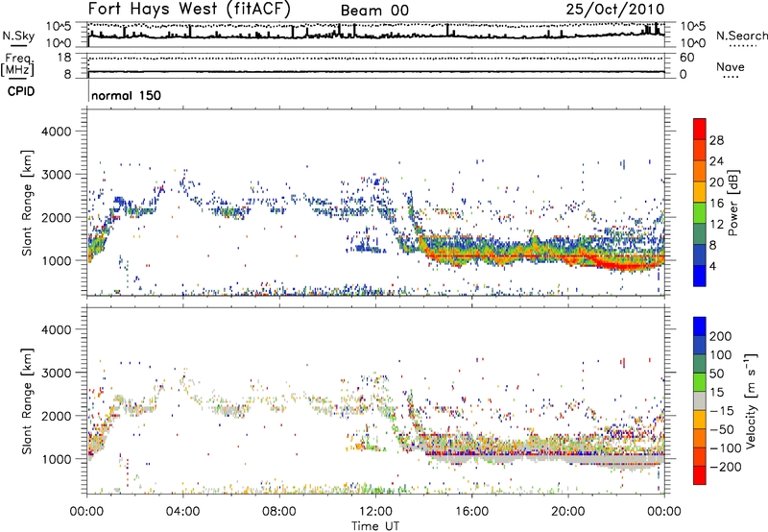Click the 'Nave' legend label

coord(731,66)
